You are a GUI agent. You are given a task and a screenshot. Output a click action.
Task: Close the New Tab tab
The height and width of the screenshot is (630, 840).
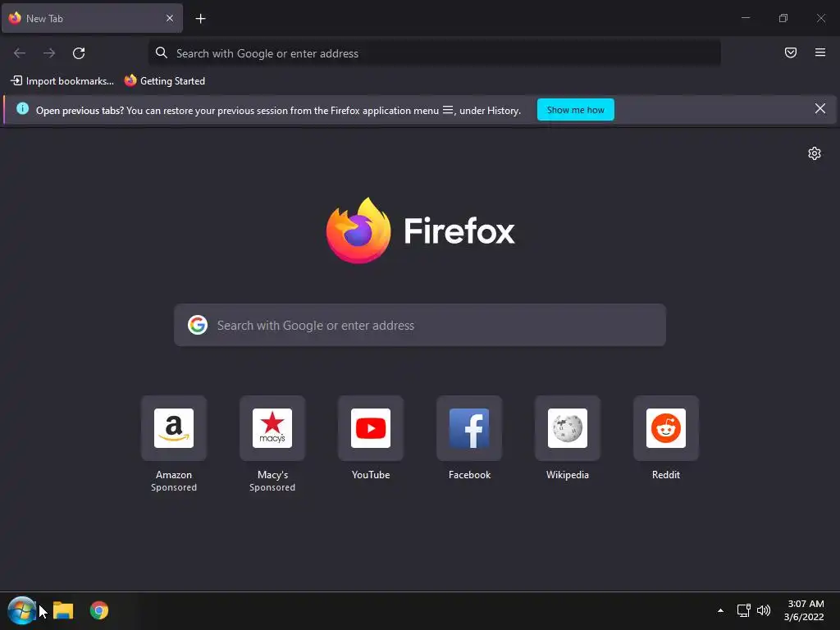coord(169,18)
